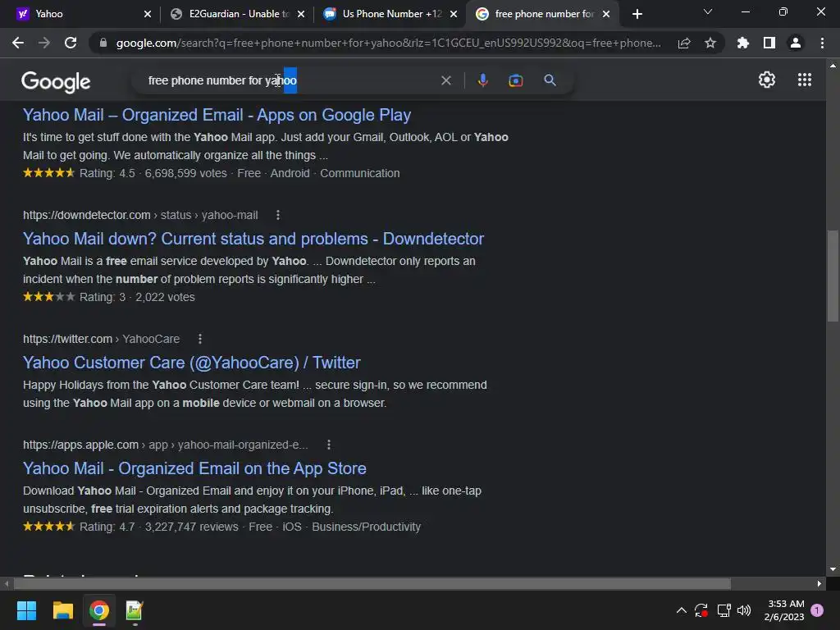Screen dimensions: 840x630
Task: Open the Notepad++ taskbar icon
Action: pos(134,610)
